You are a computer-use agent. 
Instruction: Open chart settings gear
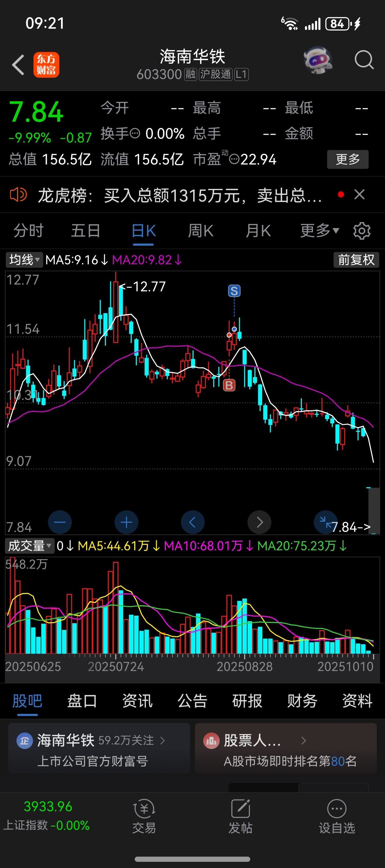coord(362,231)
